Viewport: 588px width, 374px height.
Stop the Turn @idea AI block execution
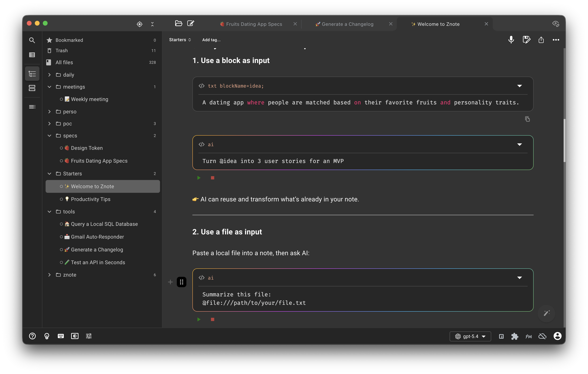212,178
